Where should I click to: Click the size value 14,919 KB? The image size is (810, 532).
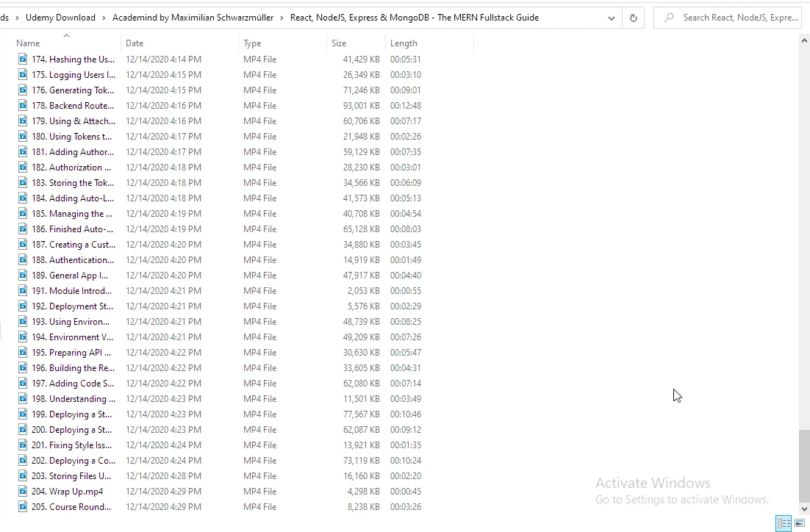(x=361, y=260)
